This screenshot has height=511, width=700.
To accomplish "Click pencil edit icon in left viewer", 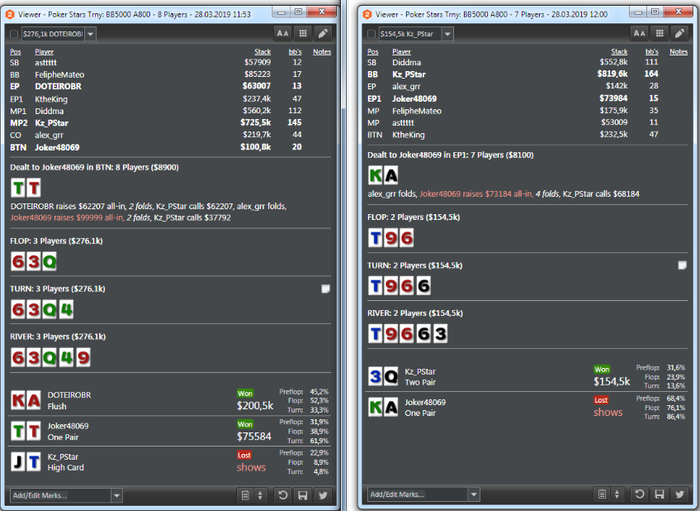I will coord(323,33).
